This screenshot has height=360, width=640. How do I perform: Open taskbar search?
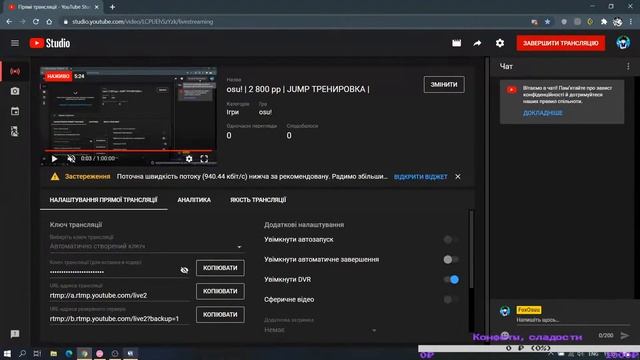[x=22, y=353]
